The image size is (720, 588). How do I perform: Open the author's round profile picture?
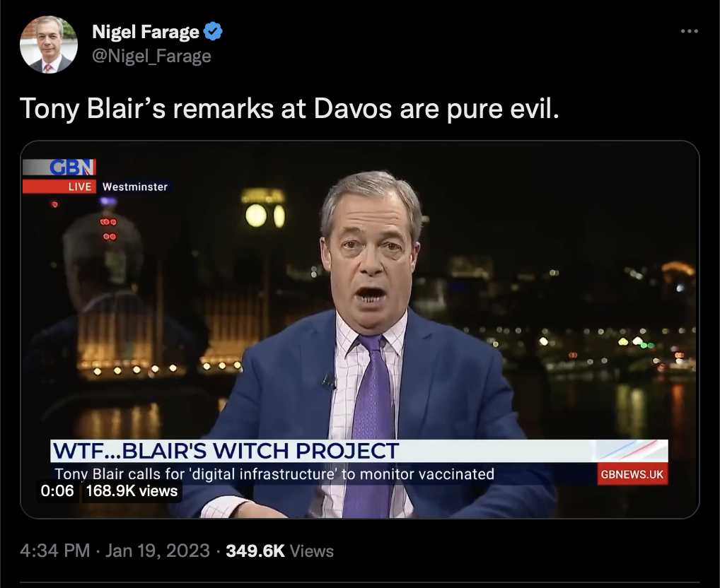pos(49,45)
